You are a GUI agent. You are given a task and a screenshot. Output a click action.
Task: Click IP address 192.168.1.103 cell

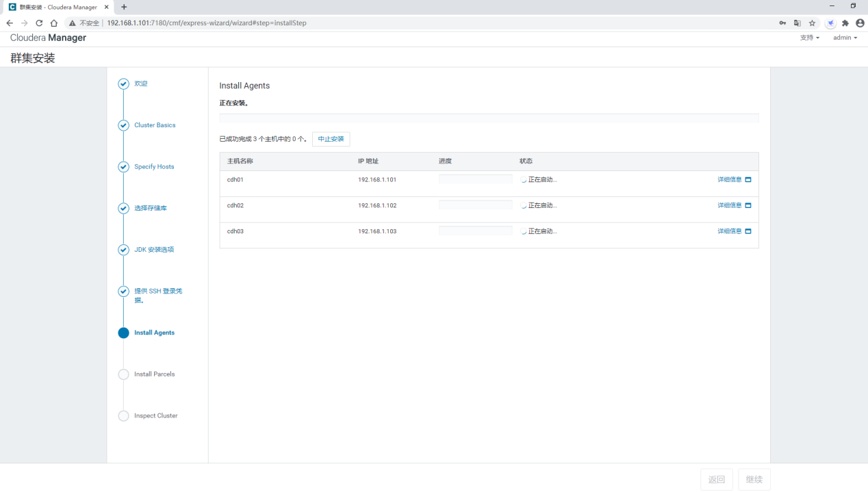[x=377, y=231]
